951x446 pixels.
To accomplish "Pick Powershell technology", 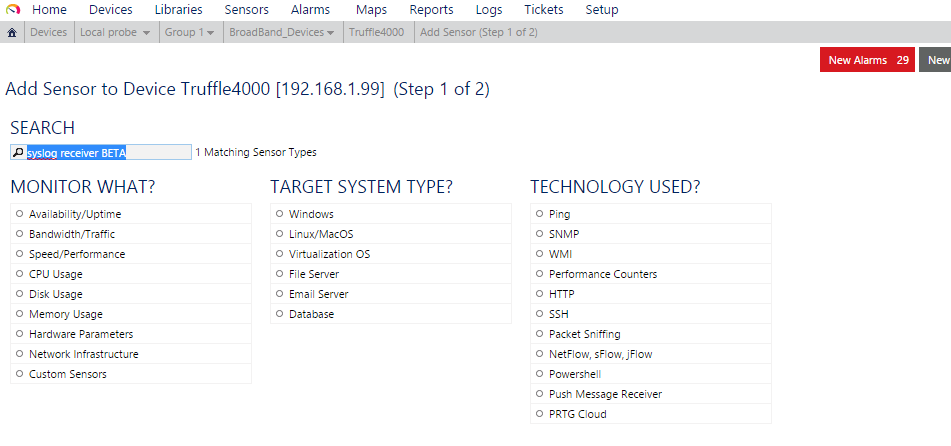I will 651,374.
